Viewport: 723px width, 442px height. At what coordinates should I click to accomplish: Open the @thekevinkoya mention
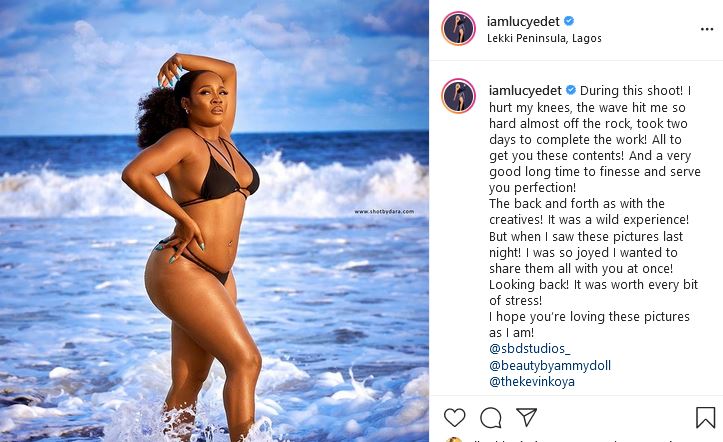(x=532, y=382)
